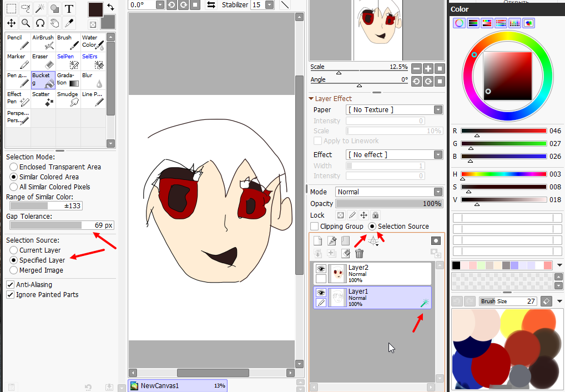Screen dimensions: 565x392
Task: Choose the Marker tool
Action: pos(18,61)
